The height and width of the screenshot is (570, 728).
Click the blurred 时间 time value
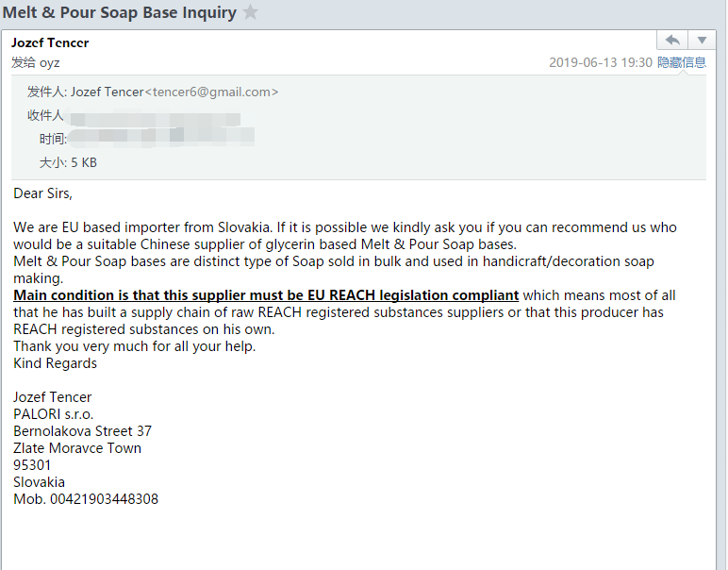point(161,137)
